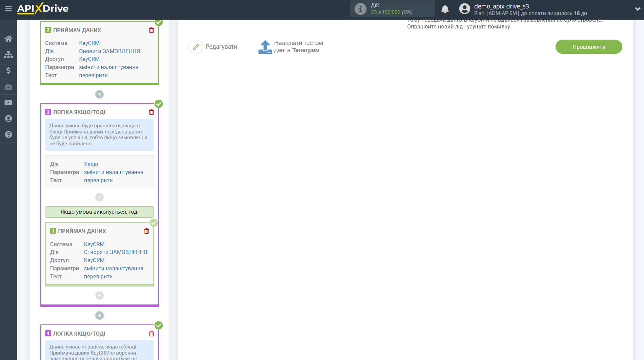
Task: Delete block 4 ЛОГІКА ЯКЩО/ТОДІ
Action: coord(152,334)
